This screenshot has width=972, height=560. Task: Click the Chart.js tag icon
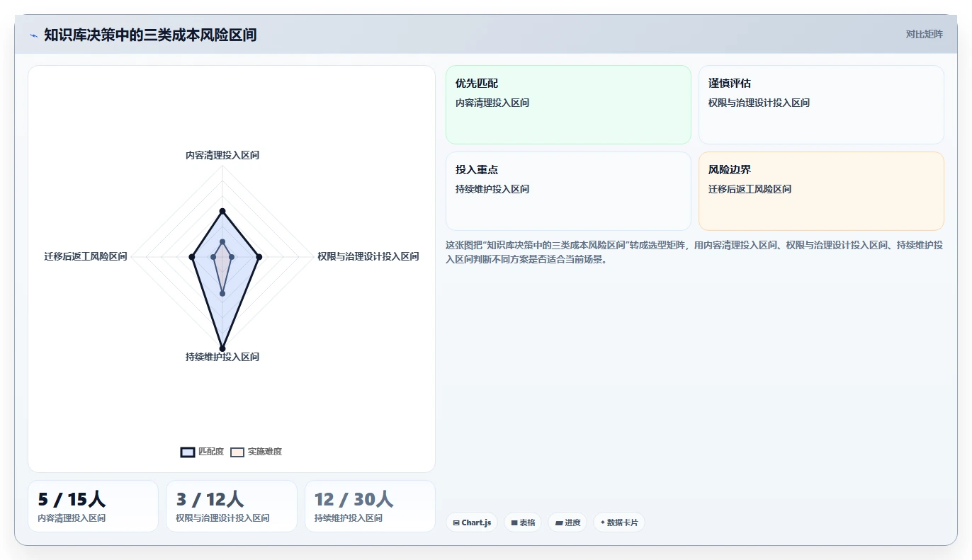456,522
